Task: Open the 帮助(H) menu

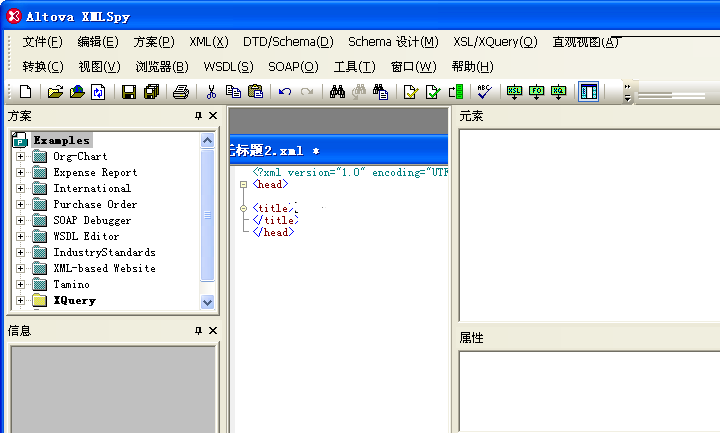Action: coord(472,67)
